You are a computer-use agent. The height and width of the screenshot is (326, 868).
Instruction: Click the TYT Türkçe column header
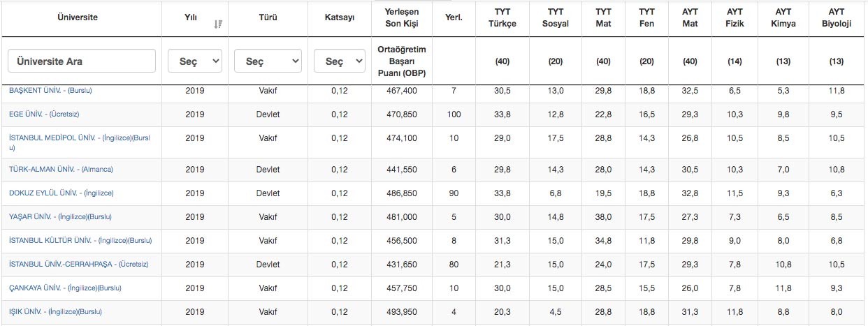[501, 17]
